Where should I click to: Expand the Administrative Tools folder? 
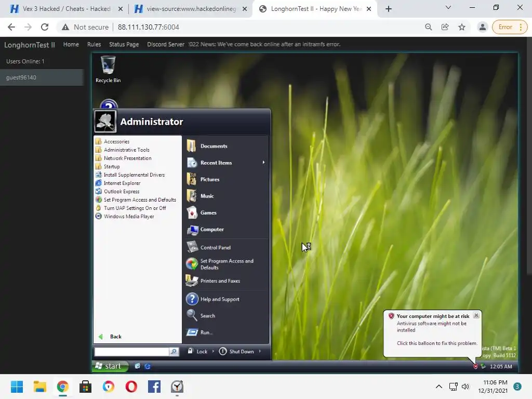click(127, 150)
